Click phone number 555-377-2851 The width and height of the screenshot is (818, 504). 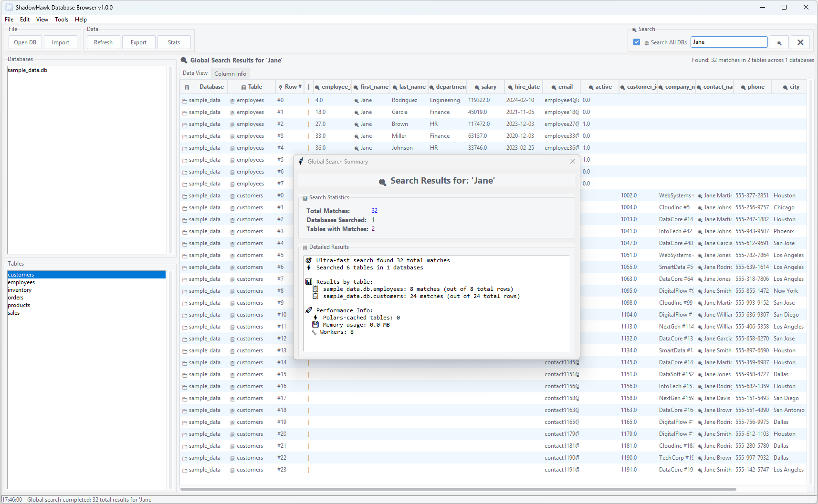(753, 195)
